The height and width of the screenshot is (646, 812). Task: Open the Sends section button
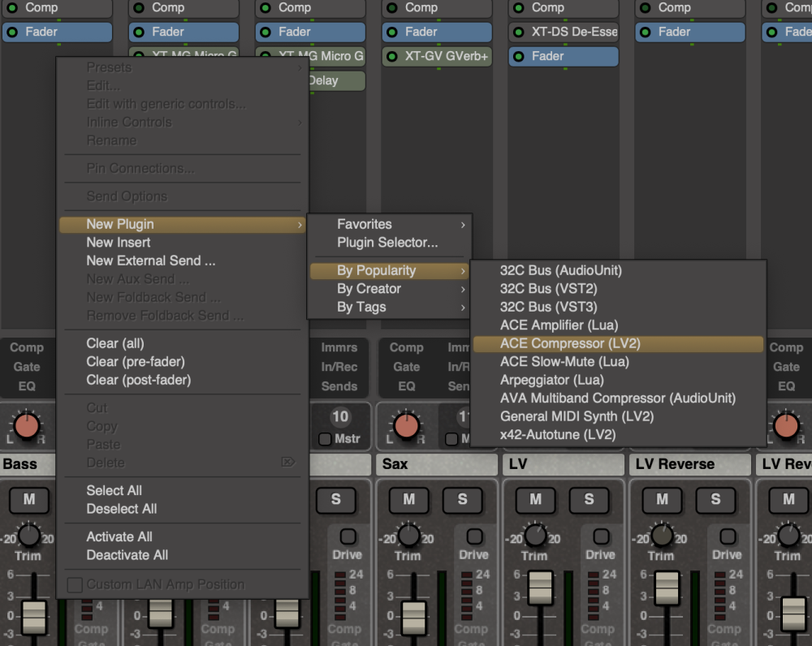[339, 386]
